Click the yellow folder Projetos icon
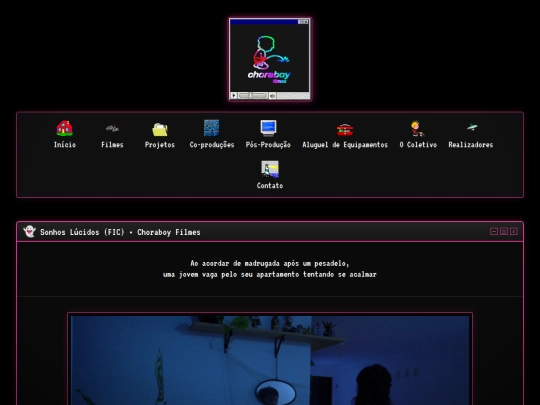 pos(160,129)
